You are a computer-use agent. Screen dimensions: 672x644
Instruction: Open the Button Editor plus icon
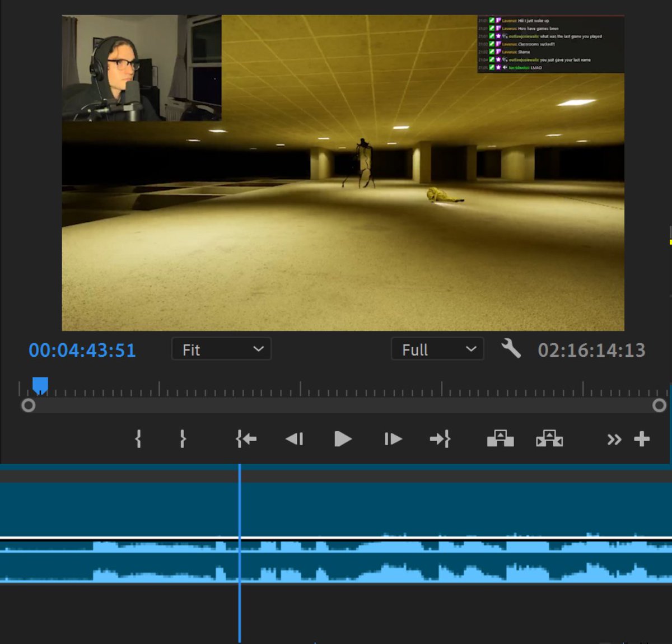[x=642, y=439]
